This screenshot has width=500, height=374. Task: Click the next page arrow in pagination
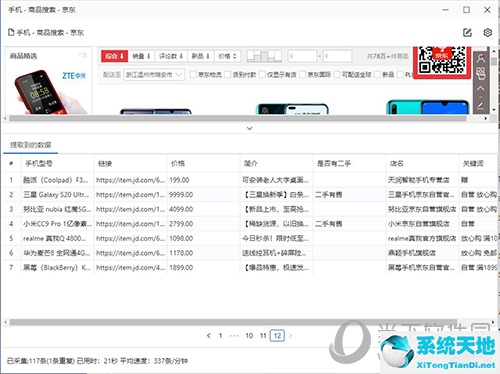(290, 335)
